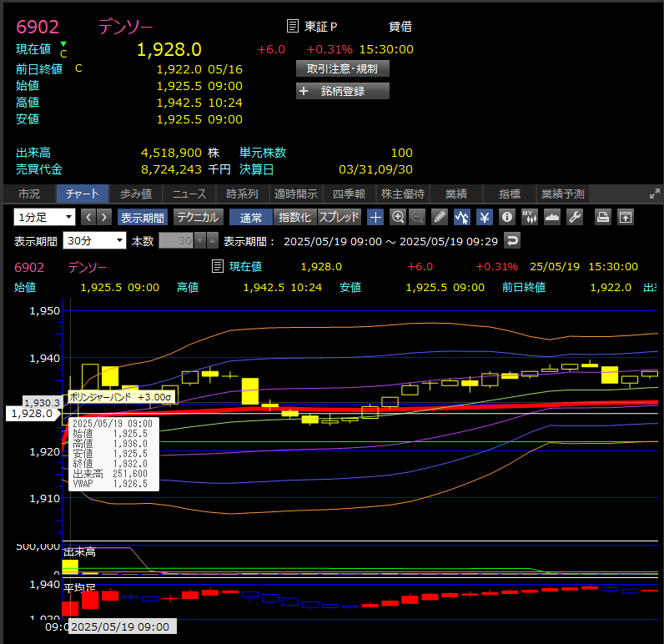
Task: Expand panel using diagonal arrows icon
Action: click(655, 194)
